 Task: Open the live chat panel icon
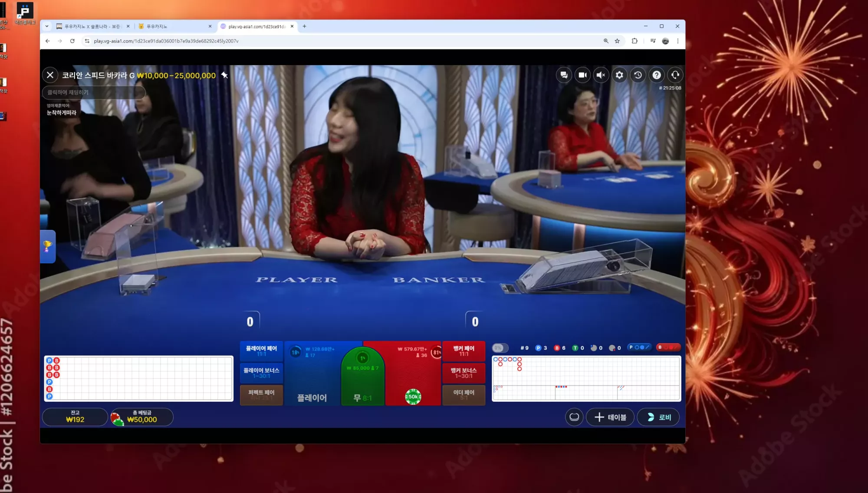tap(564, 75)
